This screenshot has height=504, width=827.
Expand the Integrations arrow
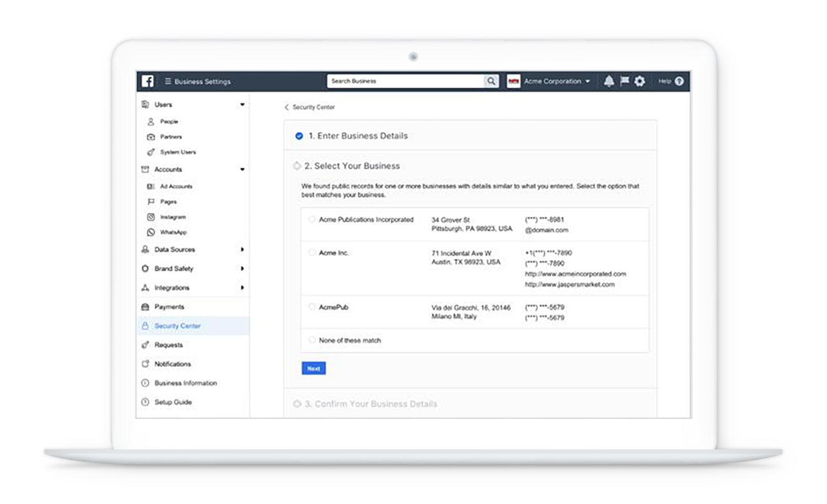pos(242,288)
